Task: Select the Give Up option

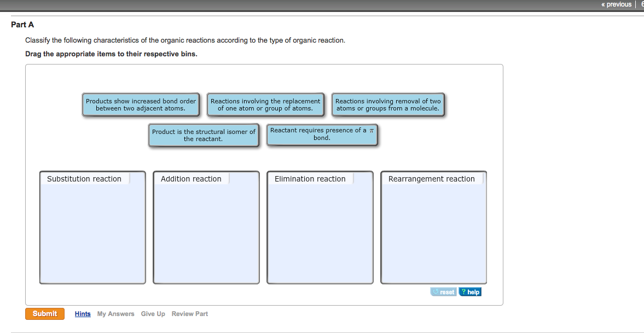Action: coord(153,313)
